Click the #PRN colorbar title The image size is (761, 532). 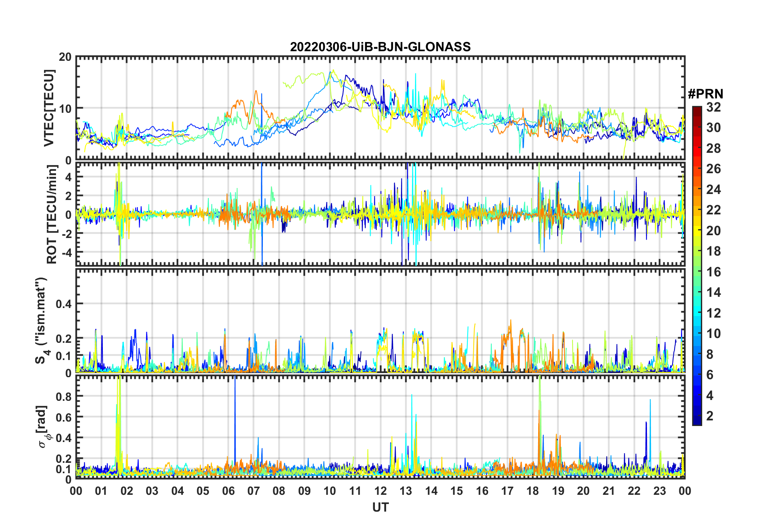(706, 94)
